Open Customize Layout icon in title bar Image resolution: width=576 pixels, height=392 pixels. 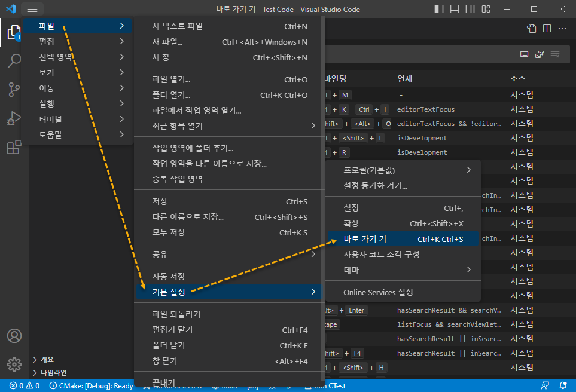[x=486, y=9]
